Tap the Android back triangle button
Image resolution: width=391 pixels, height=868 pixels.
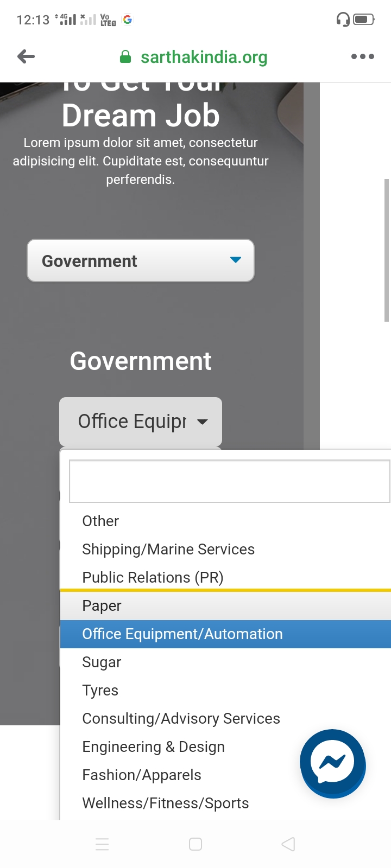click(288, 844)
